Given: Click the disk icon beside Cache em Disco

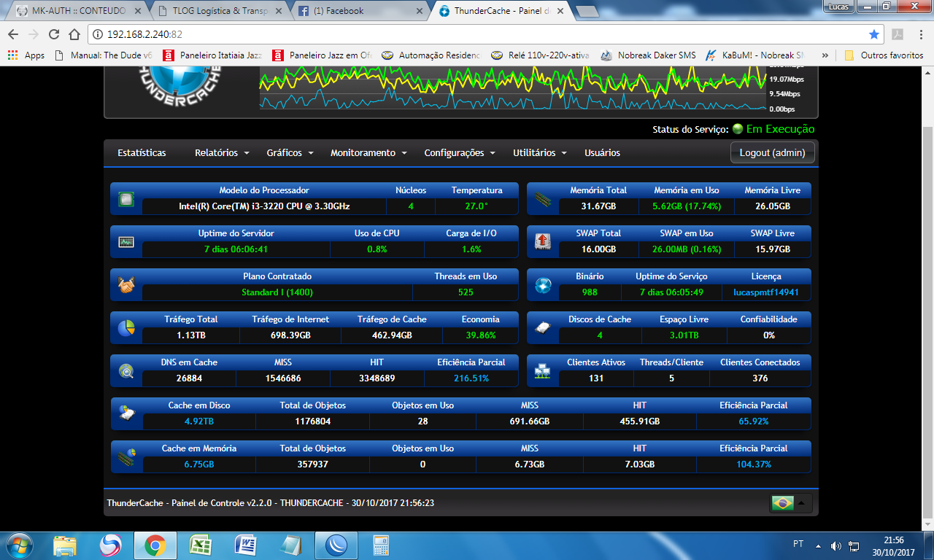Looking at the screenshot, I should [x=126, y=414].
